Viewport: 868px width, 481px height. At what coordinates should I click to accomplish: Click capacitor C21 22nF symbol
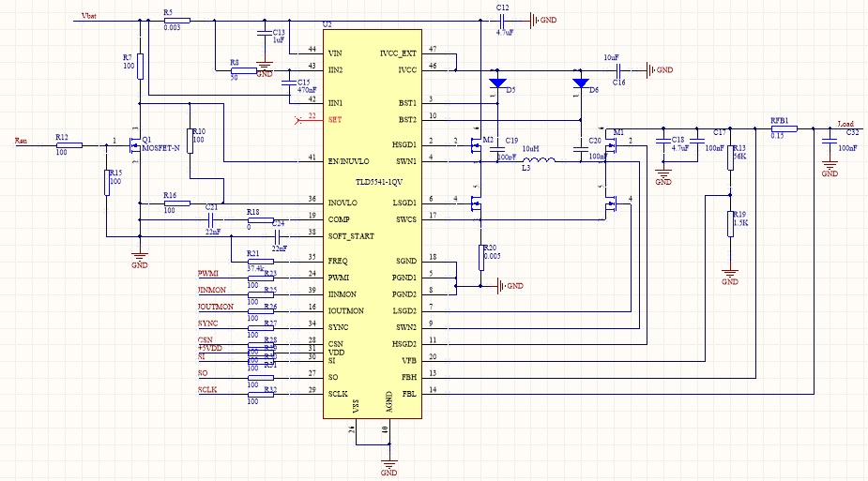tap(211, 220)
